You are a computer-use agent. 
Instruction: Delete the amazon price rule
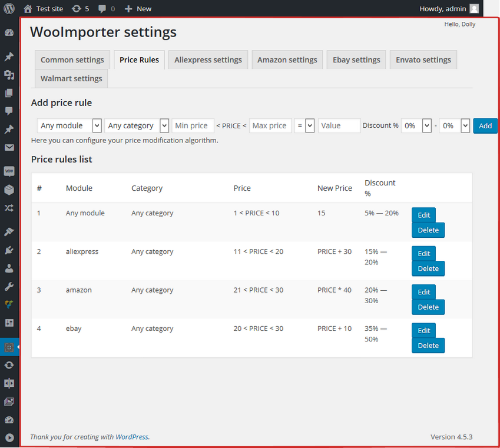click(428, 307)
